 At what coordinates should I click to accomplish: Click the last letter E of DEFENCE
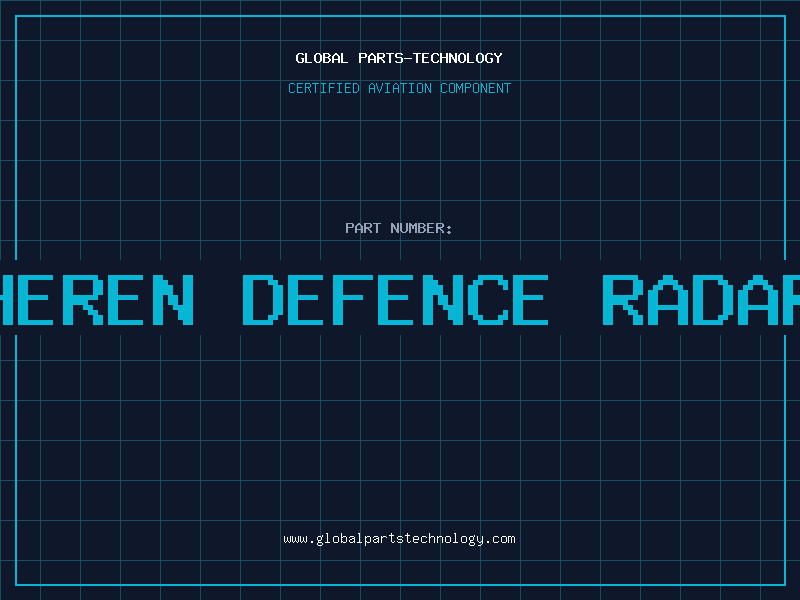pos(526,300)
